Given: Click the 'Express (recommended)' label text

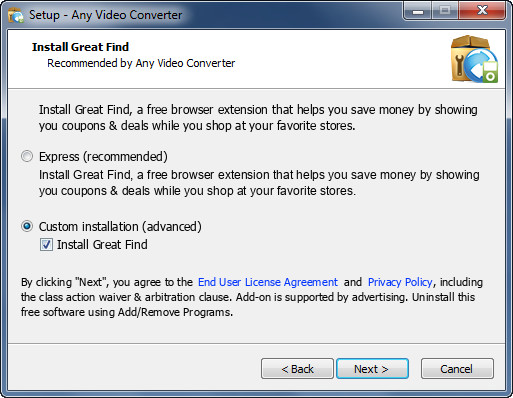Looking at the screenshot, I should point(103,157).
